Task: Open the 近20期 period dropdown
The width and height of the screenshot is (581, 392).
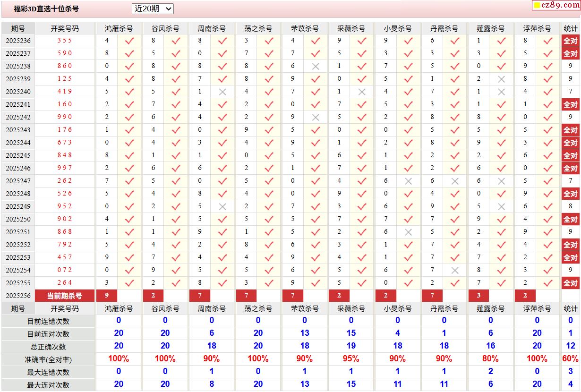Action: (x=153, y=9)
